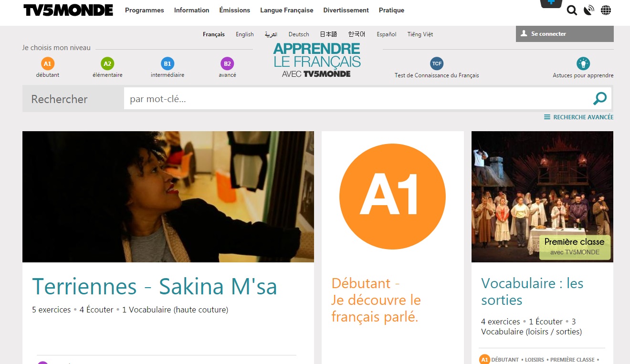Image resolution: width=630 pixels, height=364 pixels.
Task: Select the purple B2 avancé level icon
Action: [227, 63]
